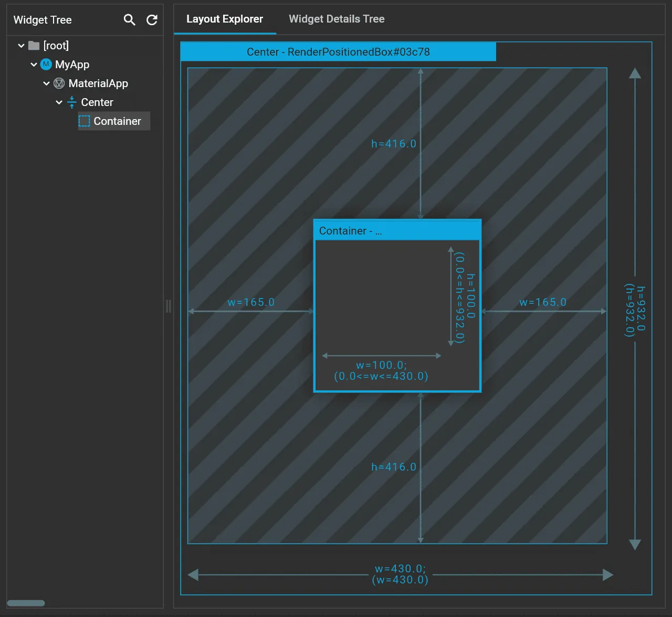Click the bottom h=416.0 label
The height and width of the screenshot is (617, 672).
tap(394, 467)
